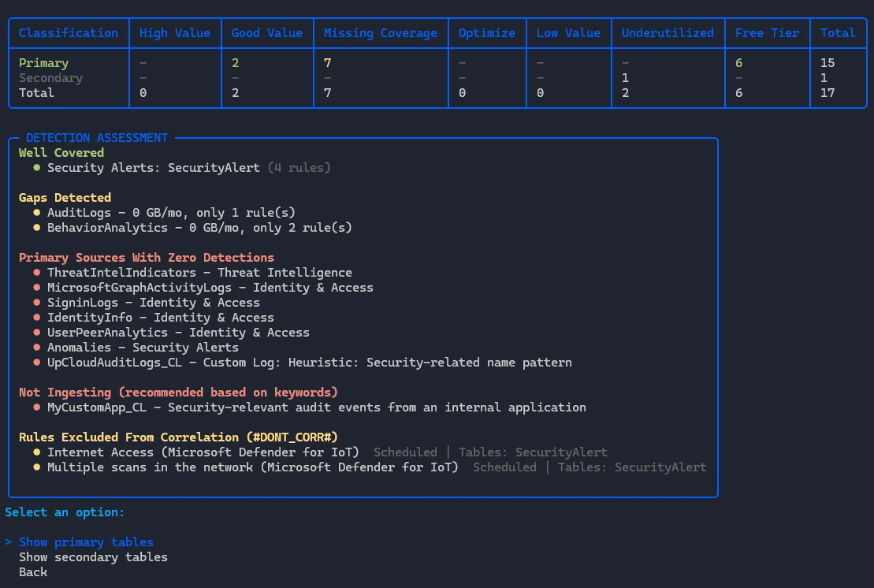The width and height of the screenshot is (874, 588).
Task: Select 'Show primary tables' menu option
Action: [86, 542]
